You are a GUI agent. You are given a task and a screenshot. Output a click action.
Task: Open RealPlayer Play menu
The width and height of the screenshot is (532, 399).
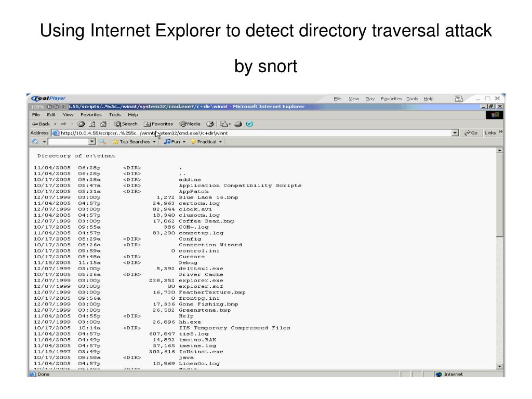[370, 99]
